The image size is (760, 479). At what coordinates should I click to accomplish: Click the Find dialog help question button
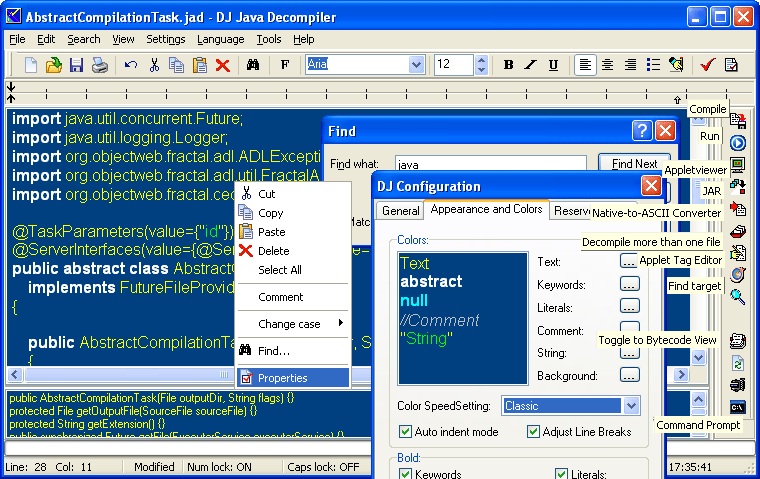coord(642,130)
